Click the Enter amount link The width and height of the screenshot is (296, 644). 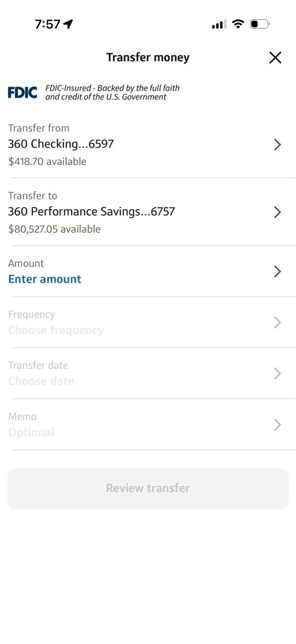[x=44, y=279]
